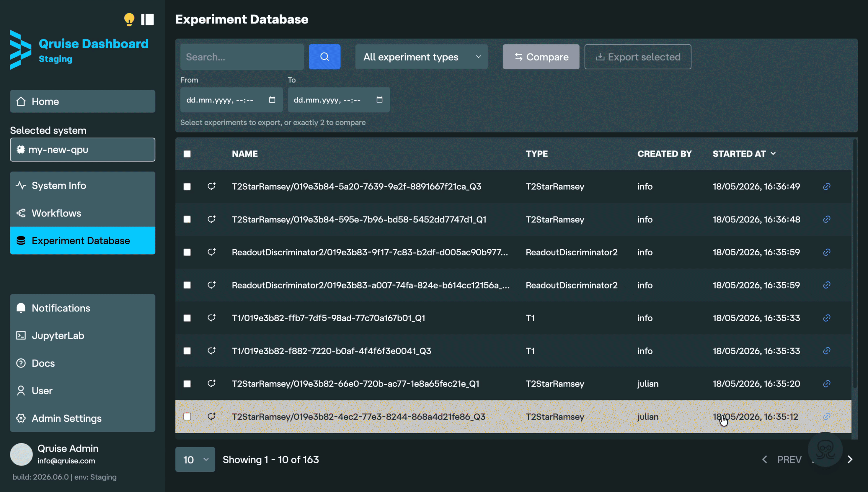The image size is (868, 492).
Task: Collapse the sidebar panel icon
Action: coord(147,19)
